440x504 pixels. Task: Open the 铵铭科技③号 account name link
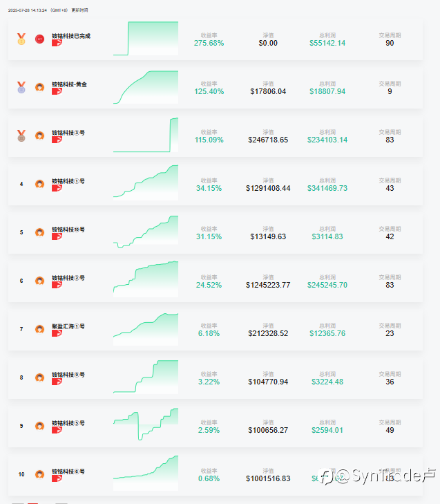coord(68,132)
